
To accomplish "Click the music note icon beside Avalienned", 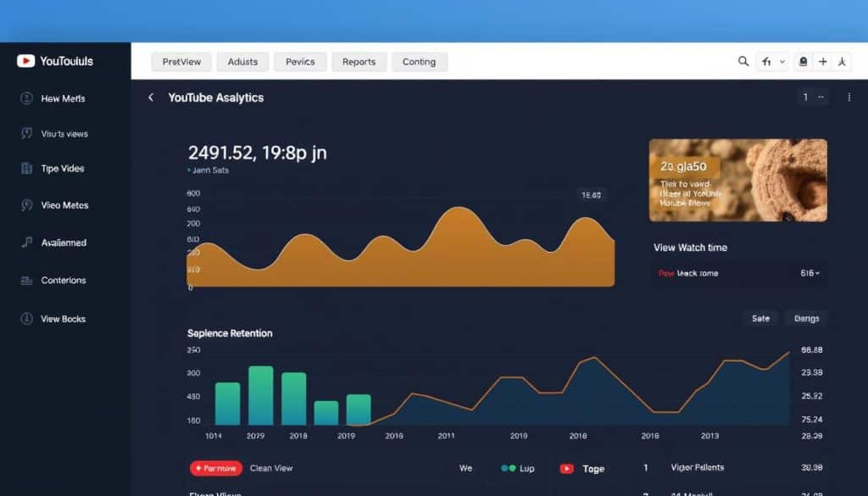I will (26, 242).
